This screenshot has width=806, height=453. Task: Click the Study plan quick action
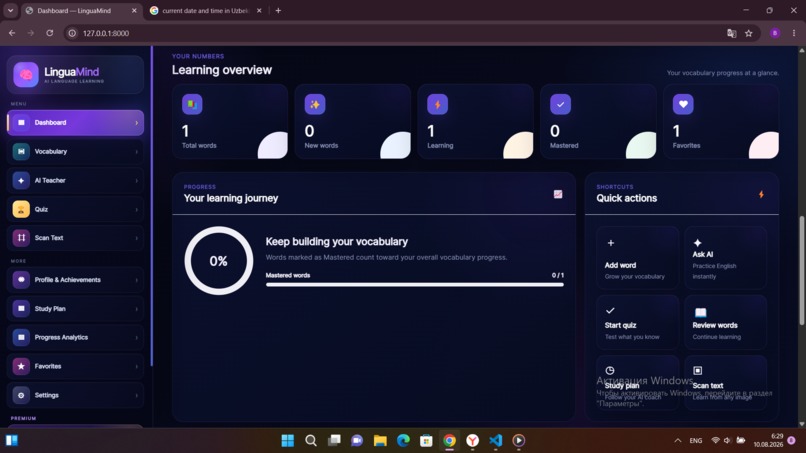point(637,383)
